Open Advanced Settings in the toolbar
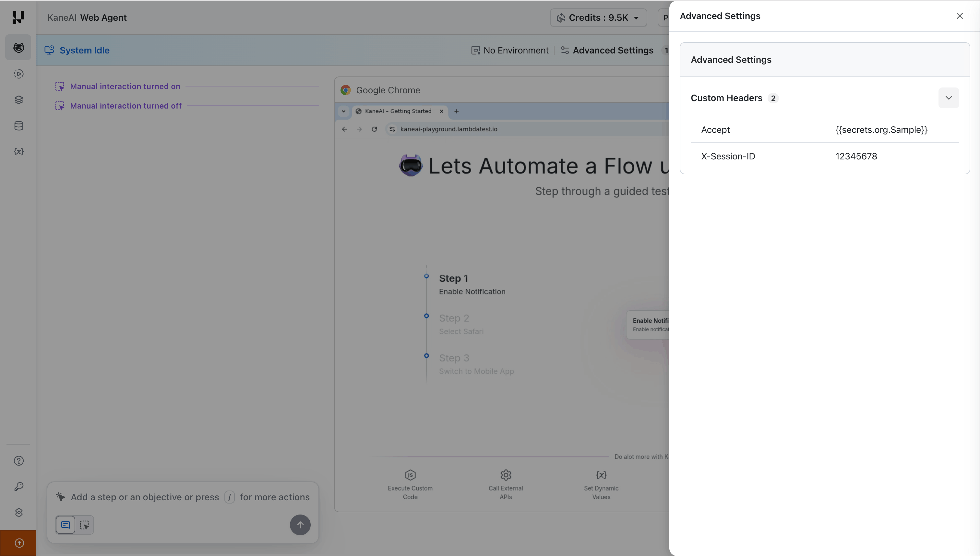This screenshot has height=556, width=980. [607, 51]
